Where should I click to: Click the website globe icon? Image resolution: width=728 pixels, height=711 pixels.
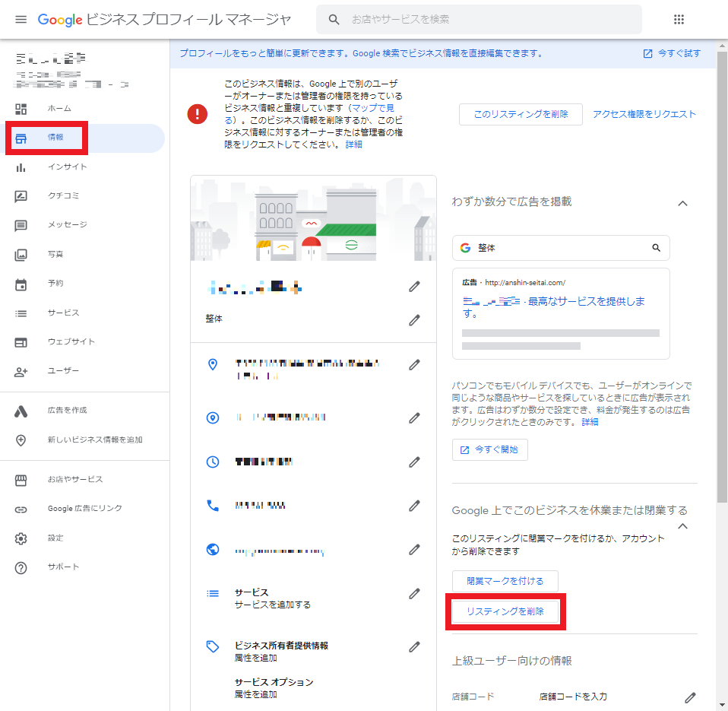213,550
